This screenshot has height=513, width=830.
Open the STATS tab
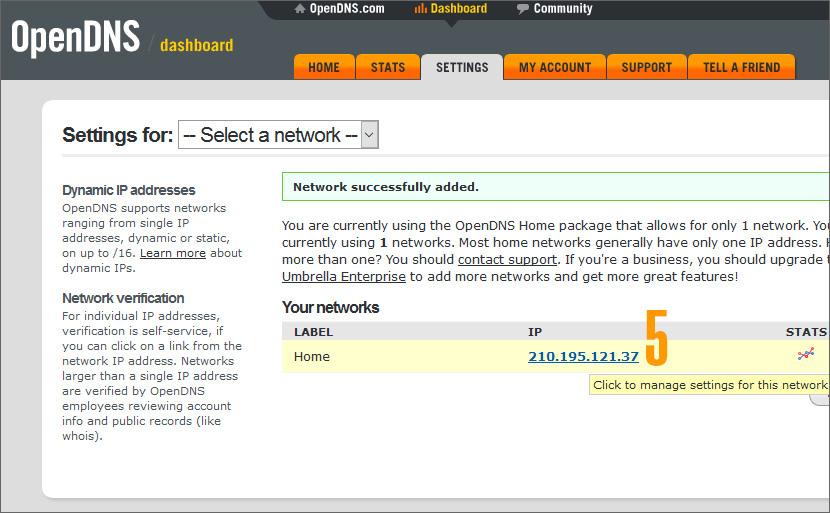388,67
